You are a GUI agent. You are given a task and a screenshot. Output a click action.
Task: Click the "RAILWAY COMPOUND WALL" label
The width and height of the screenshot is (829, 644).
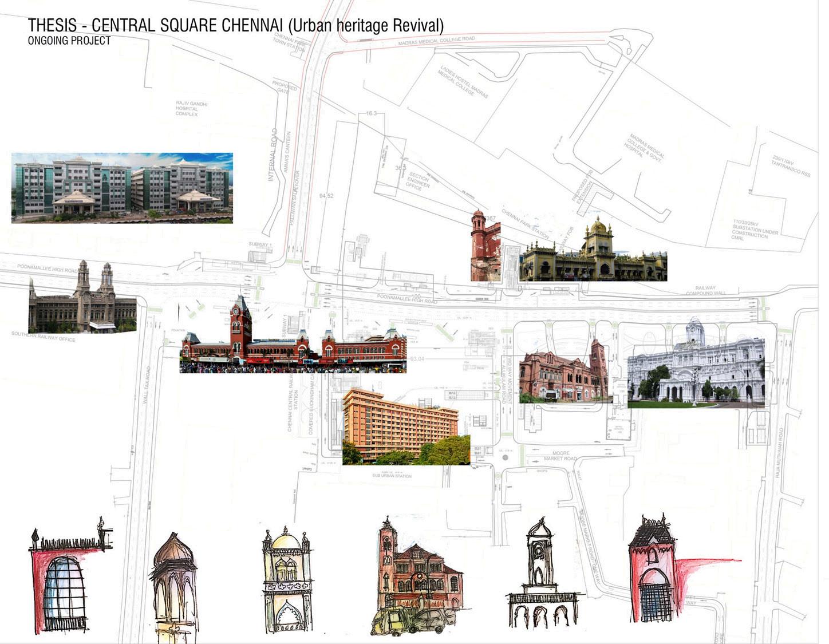(x=706, y=291)
